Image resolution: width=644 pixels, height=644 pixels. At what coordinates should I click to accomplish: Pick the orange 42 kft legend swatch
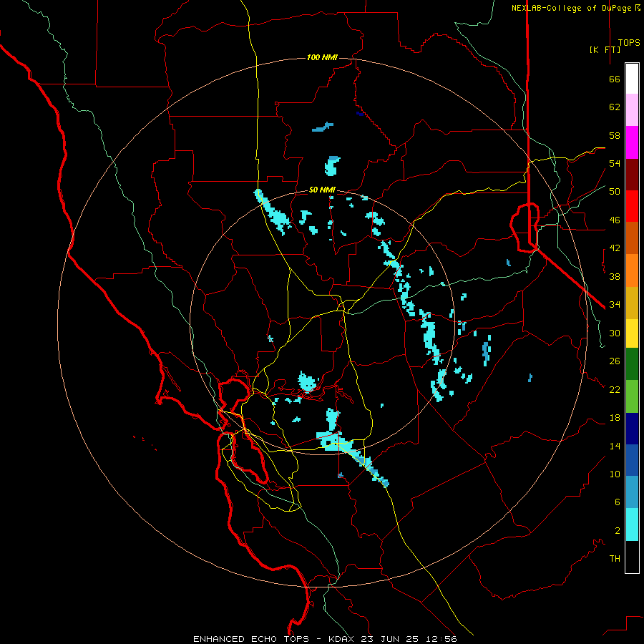tap(632, 270)
